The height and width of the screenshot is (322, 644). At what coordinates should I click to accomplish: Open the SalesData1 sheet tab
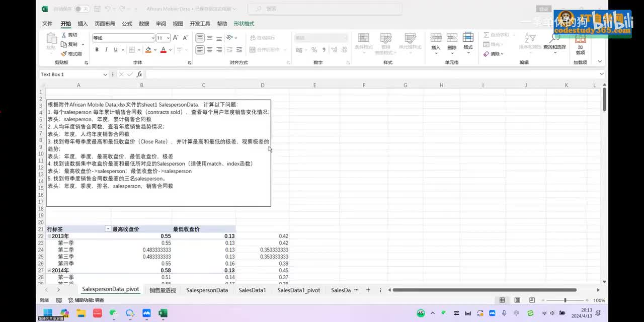click(x=252, y=290)
